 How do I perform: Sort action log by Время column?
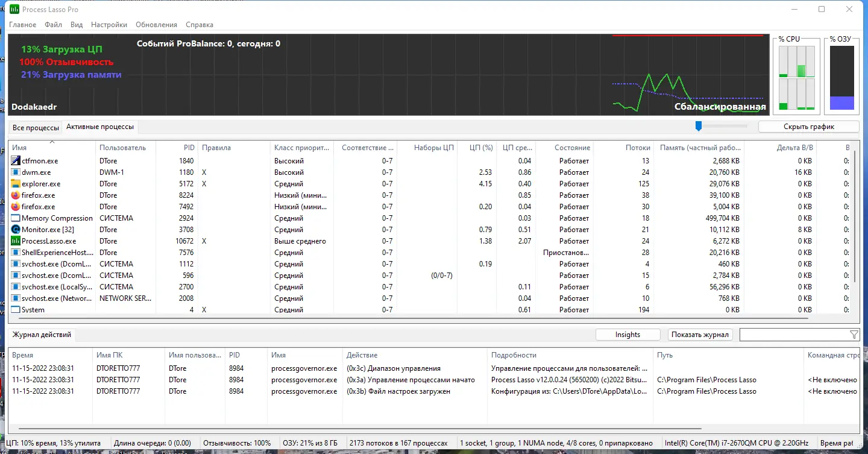pos(50,355)
